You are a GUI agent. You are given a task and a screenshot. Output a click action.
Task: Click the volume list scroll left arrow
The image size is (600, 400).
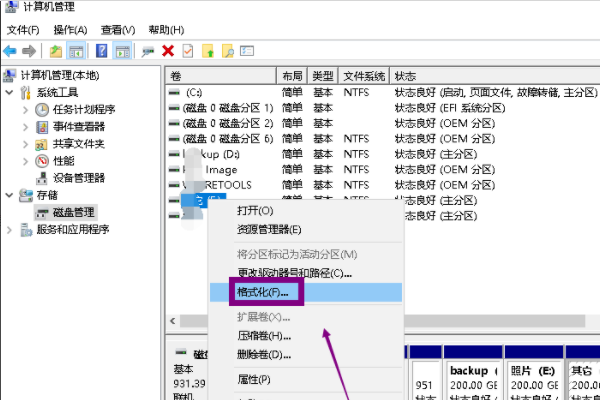173,321
